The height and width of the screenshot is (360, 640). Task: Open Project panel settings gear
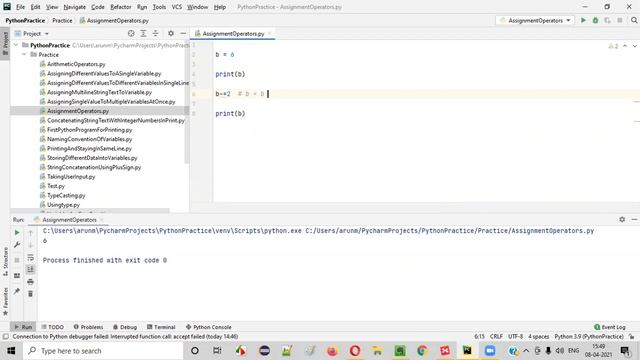(x=171, y=33)
